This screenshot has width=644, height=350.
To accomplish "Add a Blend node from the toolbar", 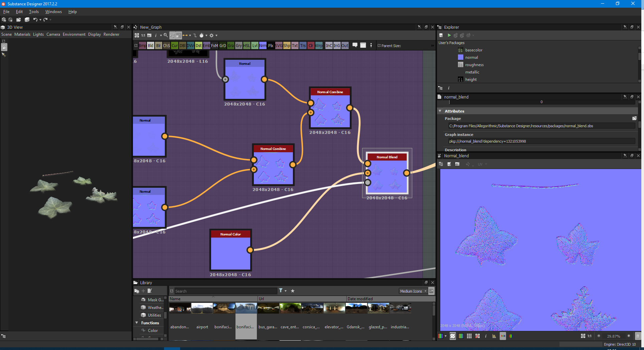I will point(151,46).
